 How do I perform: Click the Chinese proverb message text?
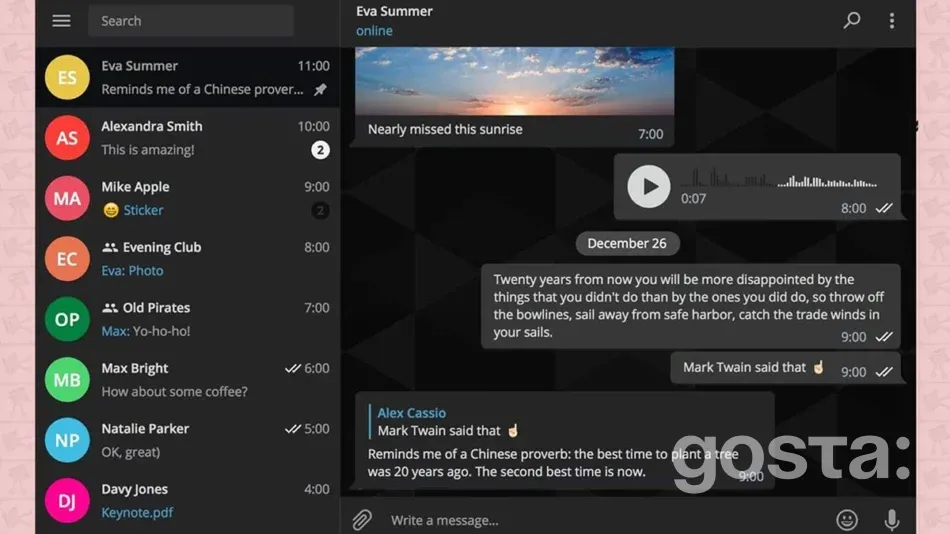[x=553, y=463]
